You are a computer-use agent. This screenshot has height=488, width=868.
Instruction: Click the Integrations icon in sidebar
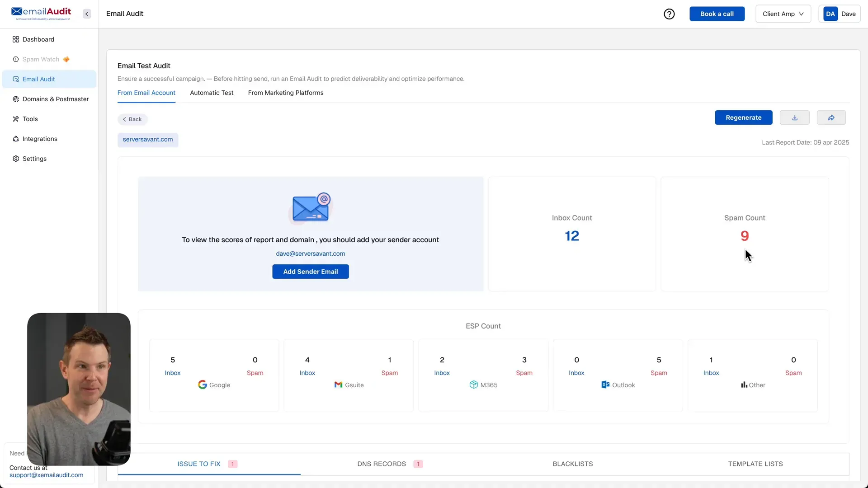pyautogui.click(x=16, y=139)
